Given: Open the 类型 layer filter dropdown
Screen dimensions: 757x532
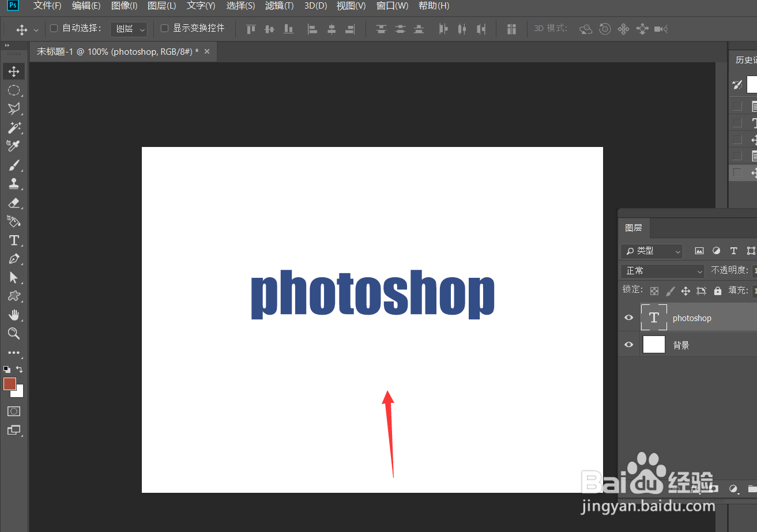Looking at the screenshot, I should pos(651,251).
